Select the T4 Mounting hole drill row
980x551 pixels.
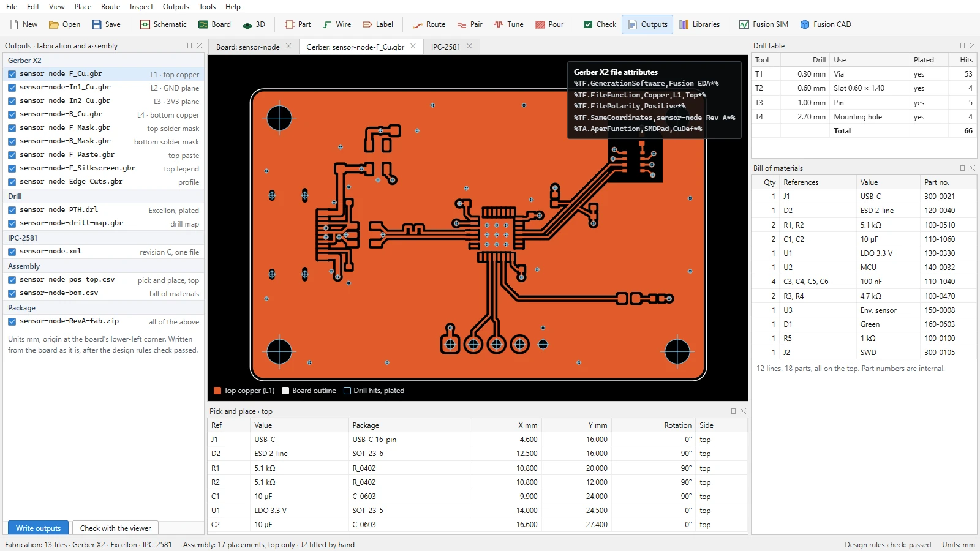pyautogui.click(x=864, y=117)
